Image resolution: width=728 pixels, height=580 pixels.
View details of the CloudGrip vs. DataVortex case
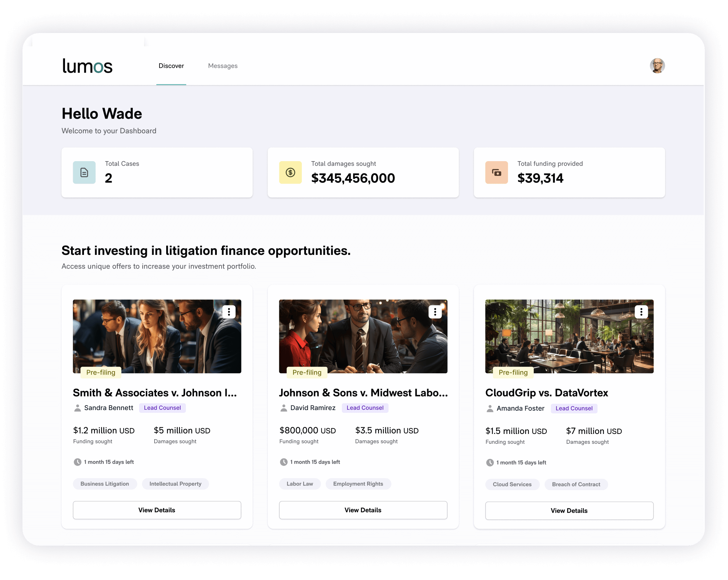569,510
